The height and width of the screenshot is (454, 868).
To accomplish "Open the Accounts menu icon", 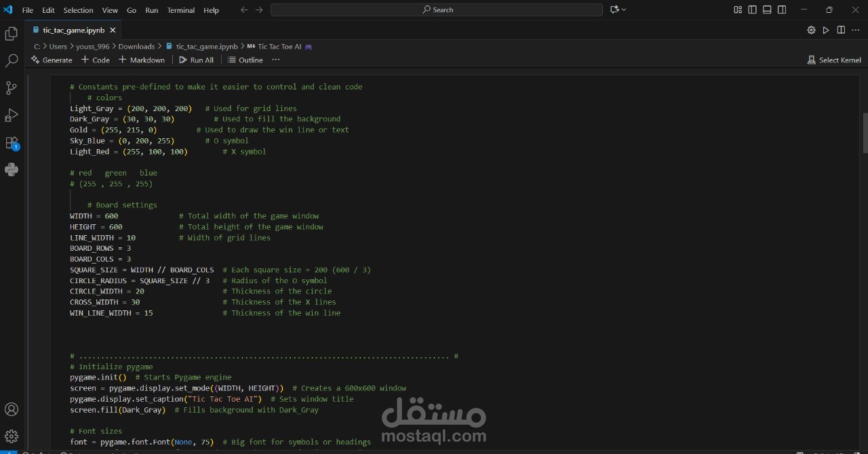I will click(x=12, y=409).
